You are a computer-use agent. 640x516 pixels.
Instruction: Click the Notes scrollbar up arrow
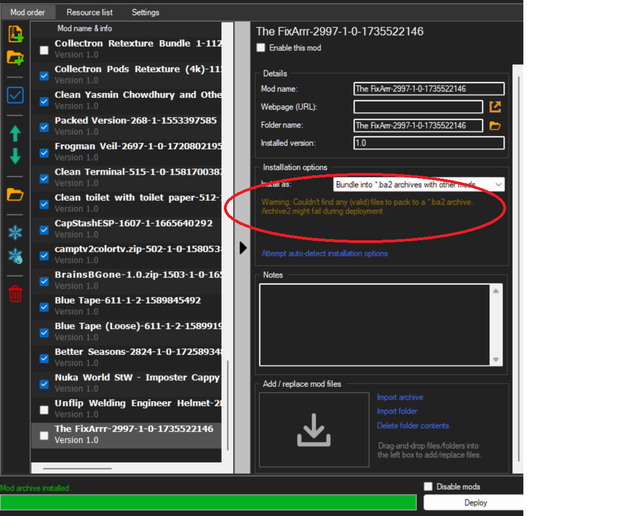[496, 291]
